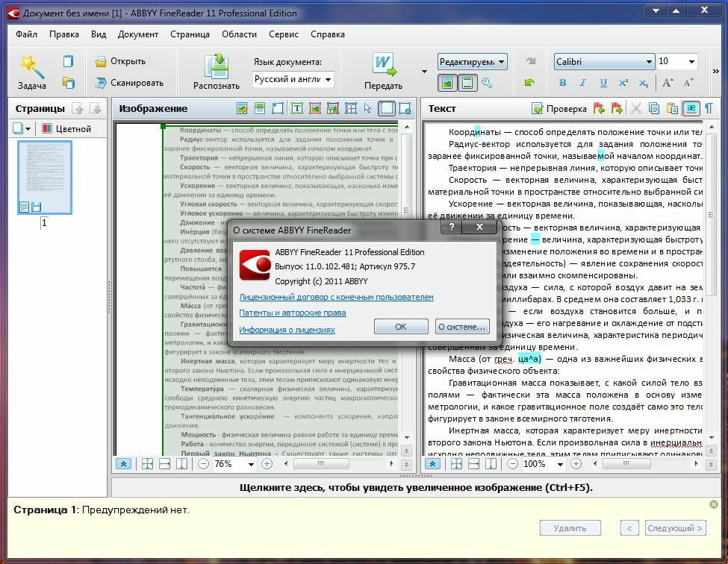This screenshot has width=728, height=564.
Task: Click the Italic formatting icon
Action: tap(582, 83)
